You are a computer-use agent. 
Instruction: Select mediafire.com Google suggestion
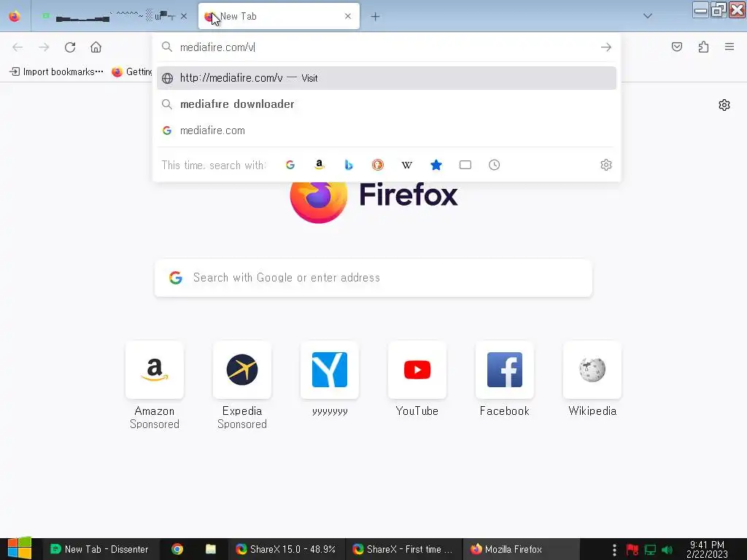(387, 131)
